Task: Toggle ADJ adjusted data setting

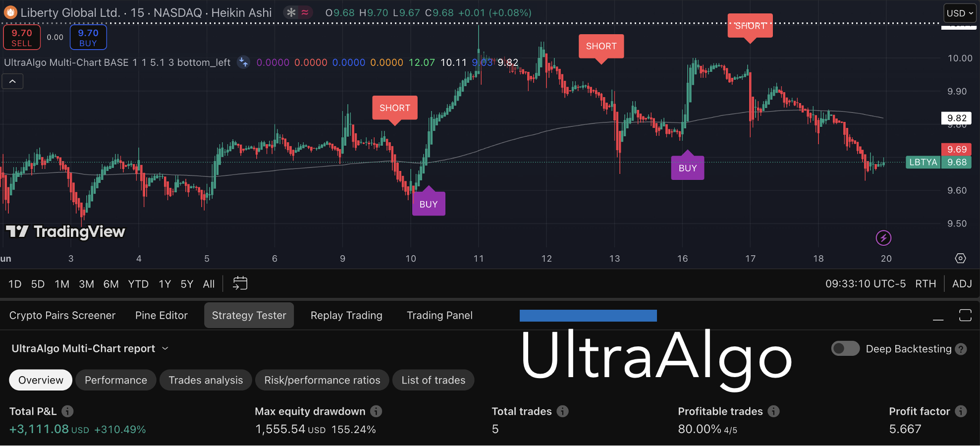Action: (962, 284)
